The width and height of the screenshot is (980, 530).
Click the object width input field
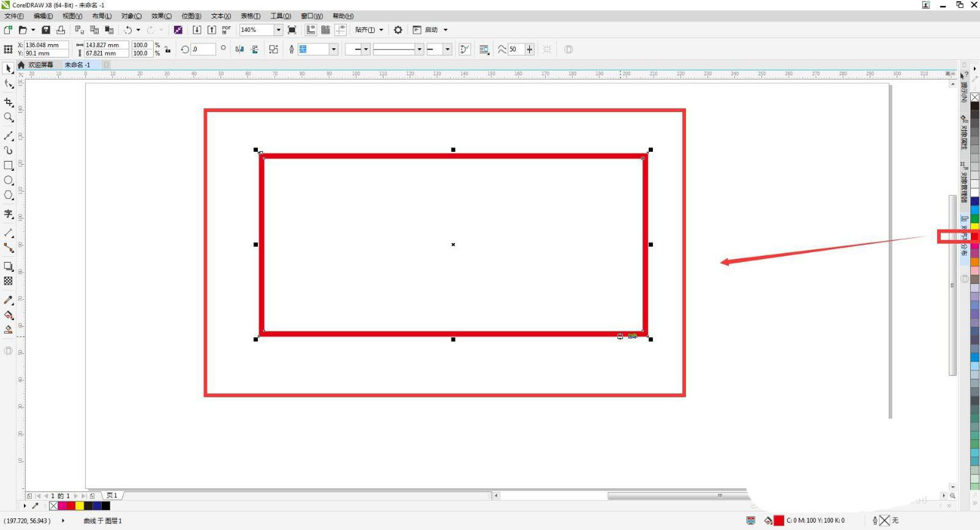click(106, 45)
